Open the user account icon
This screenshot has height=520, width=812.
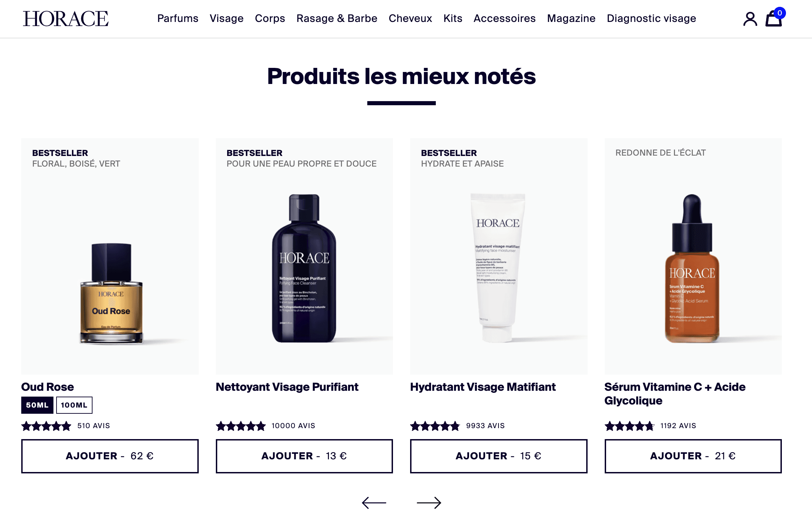(750, 19)
